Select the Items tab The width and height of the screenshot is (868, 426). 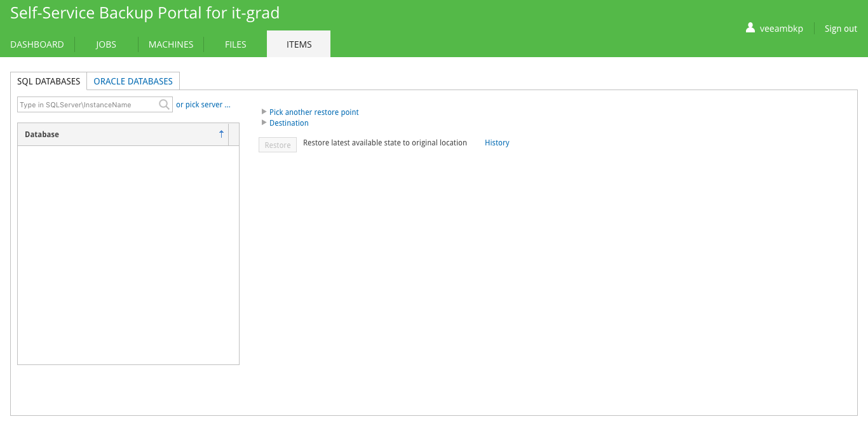click(299, 44)
